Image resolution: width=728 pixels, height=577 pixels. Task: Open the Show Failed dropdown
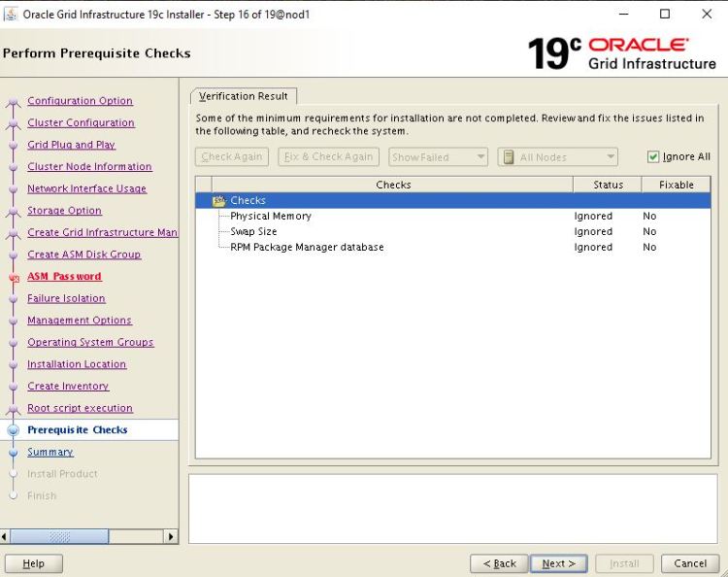(438, 157)
